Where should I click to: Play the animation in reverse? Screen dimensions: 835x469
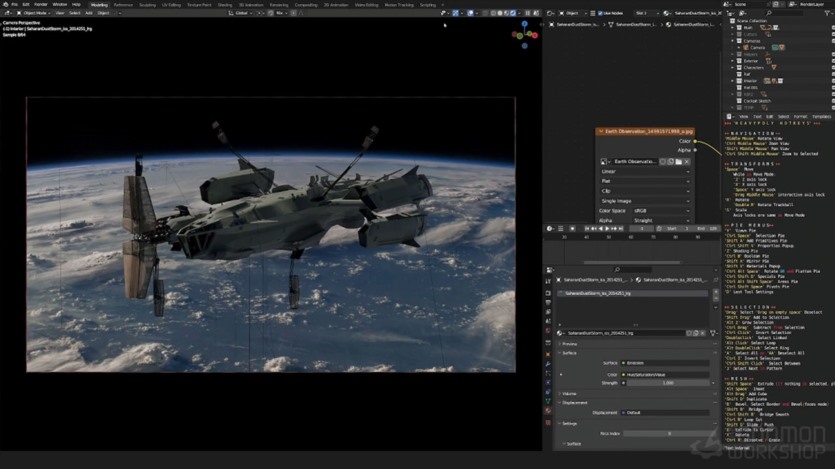[601, 228]
